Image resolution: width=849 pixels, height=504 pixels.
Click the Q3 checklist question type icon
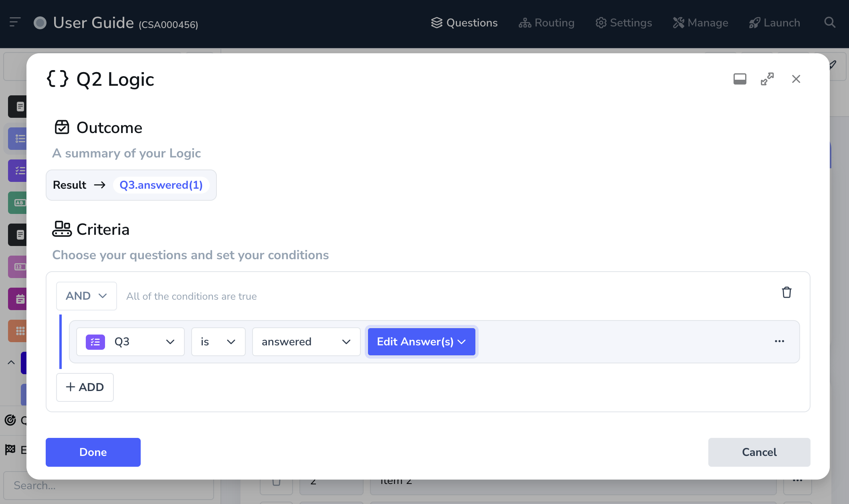pyautogui.click(x=95, y=342)
